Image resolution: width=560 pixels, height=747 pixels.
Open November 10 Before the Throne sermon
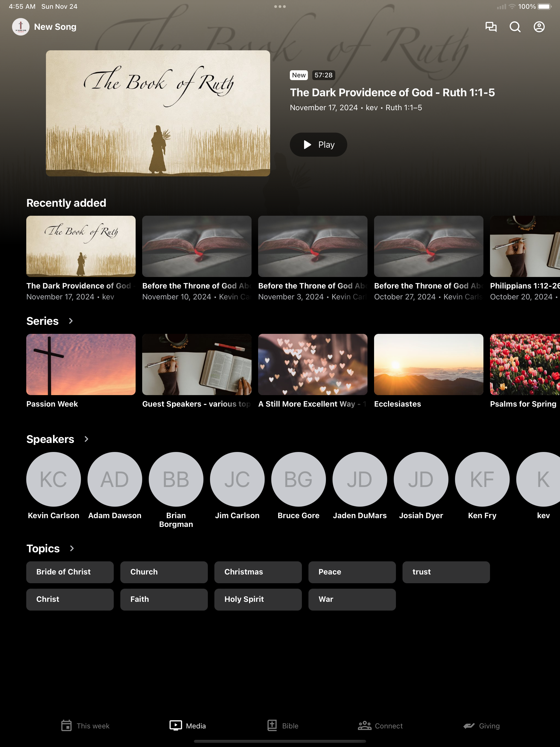[x=197, y=246]
